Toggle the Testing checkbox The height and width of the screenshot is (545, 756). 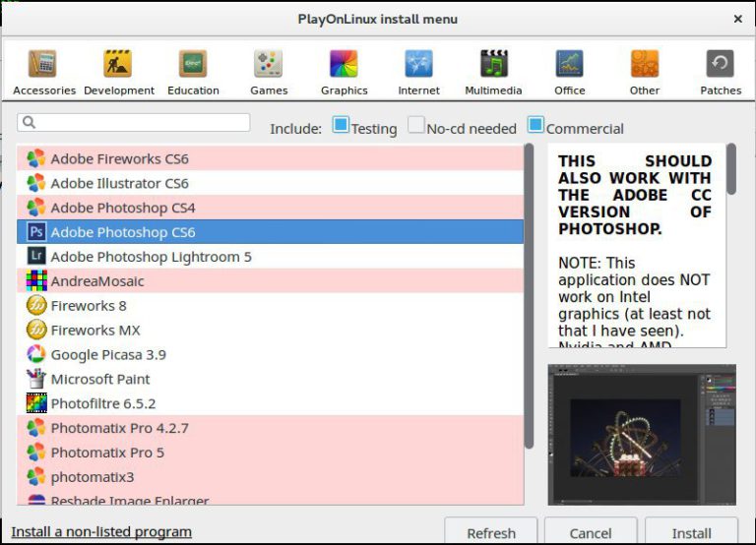point(341,124)
